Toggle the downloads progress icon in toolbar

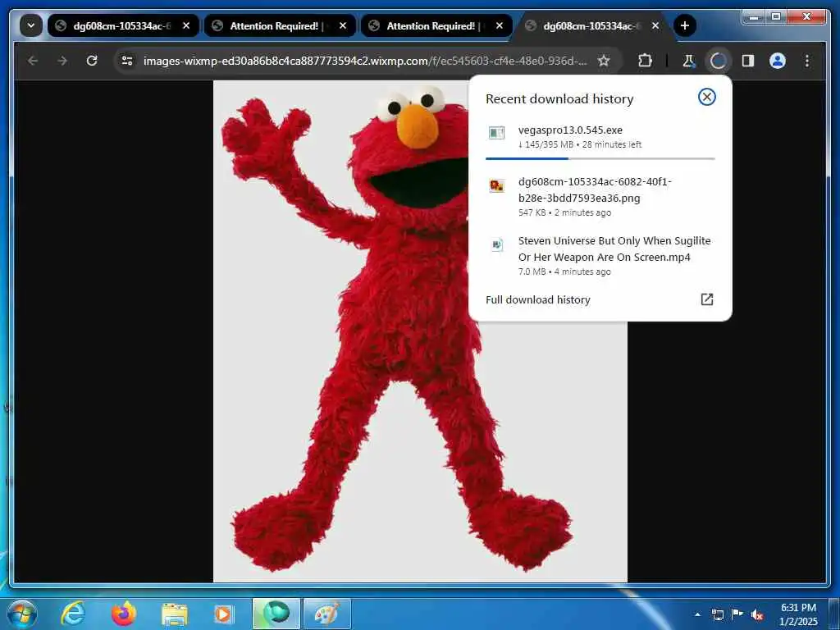tap(718, 61)
